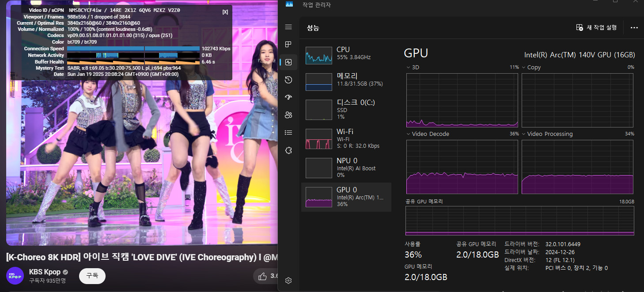Viewport: 644px width, 292px height.
Task: Click the Buffer Health 6.46 s value
Action: (x=208, y=62)
